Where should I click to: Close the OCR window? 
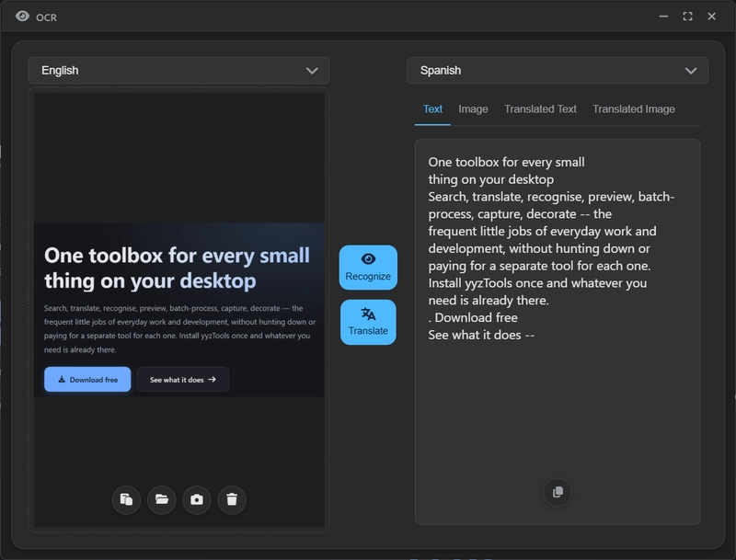pyautogui.click(x=711, y=17)
